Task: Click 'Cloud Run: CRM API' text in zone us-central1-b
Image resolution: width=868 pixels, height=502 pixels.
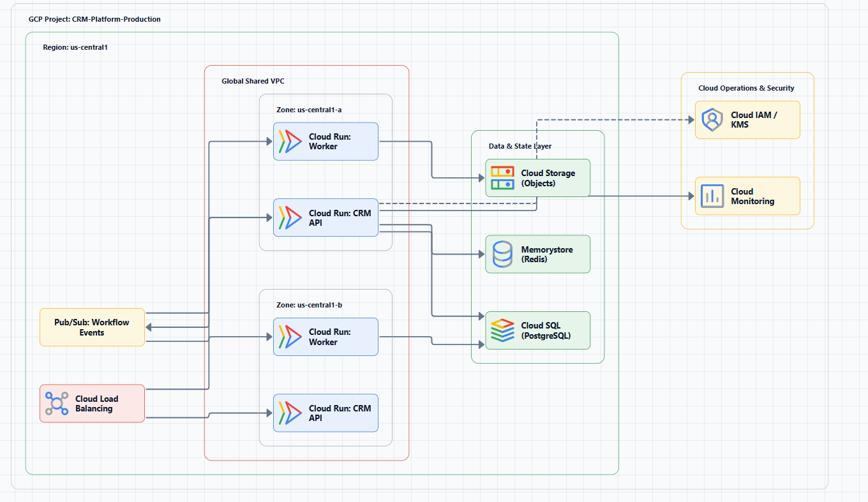Action: [x=340, y=413]
